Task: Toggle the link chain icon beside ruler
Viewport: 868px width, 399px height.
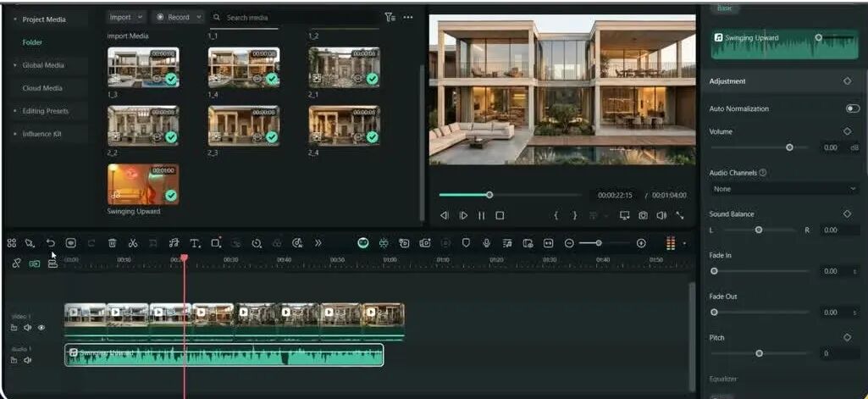Action: click(17, 263)
